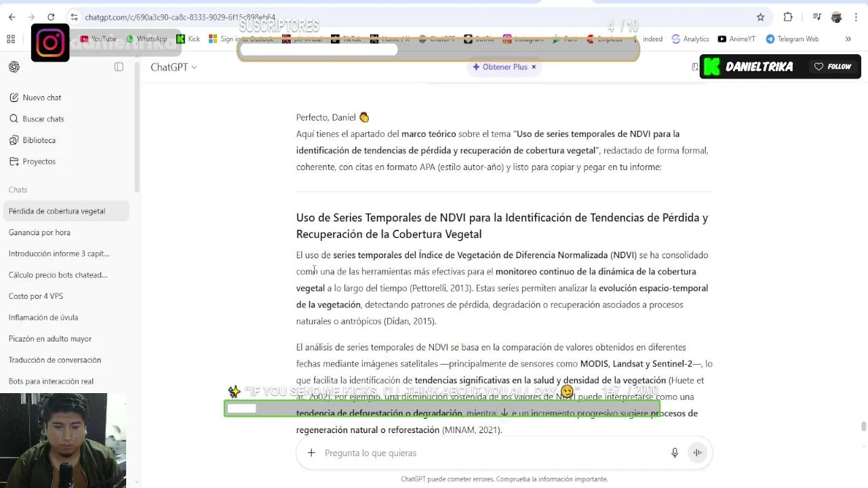Open the Cálculo precio bots chatead... chat

(x=66, y=274)
